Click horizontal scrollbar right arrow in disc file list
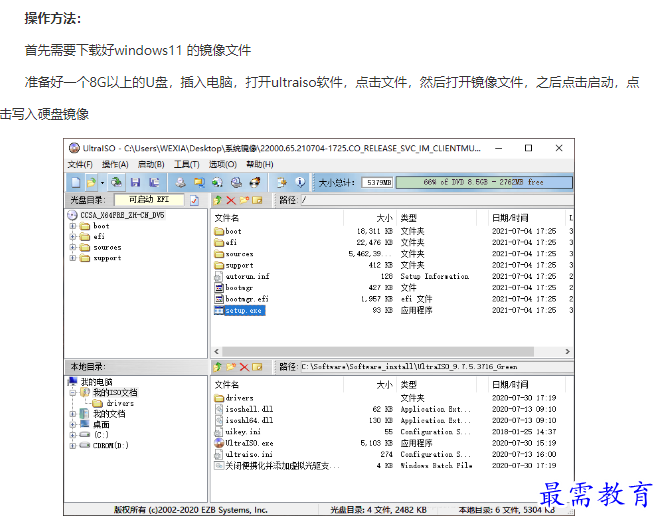 click(567, 352)
